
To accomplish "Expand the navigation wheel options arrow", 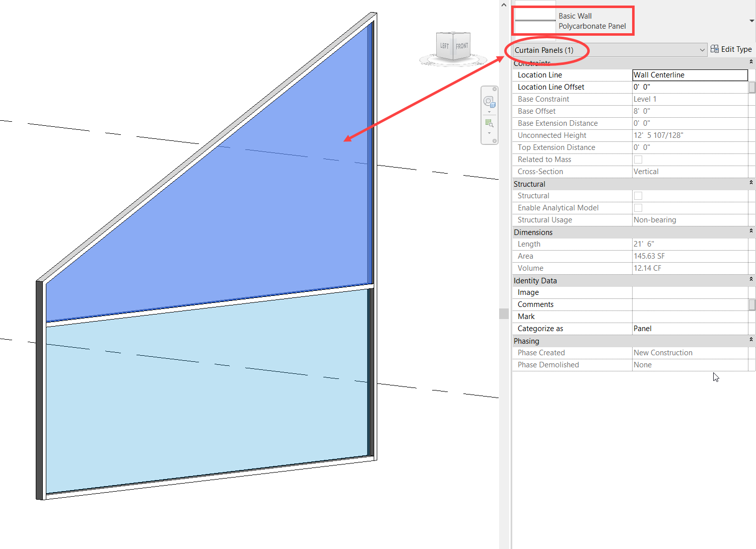I will coord(489,112).
